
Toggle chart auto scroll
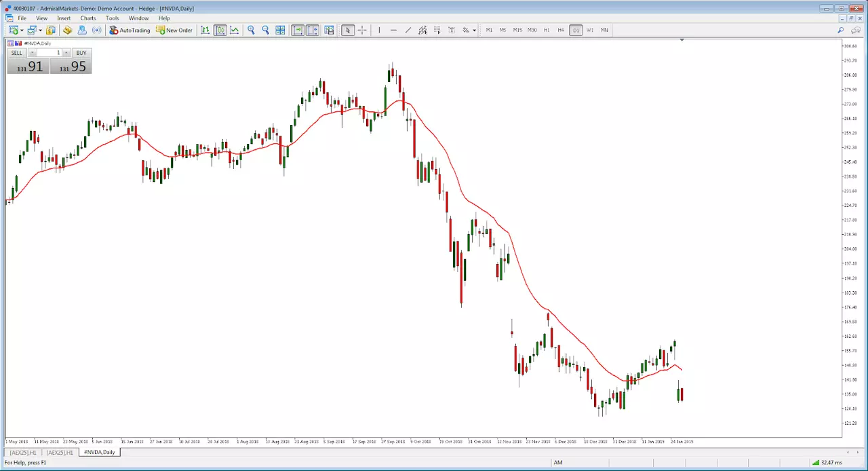[298, 30]
